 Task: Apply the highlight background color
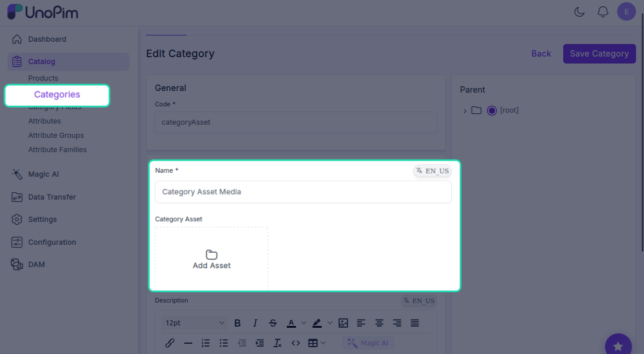pos(317,323)
